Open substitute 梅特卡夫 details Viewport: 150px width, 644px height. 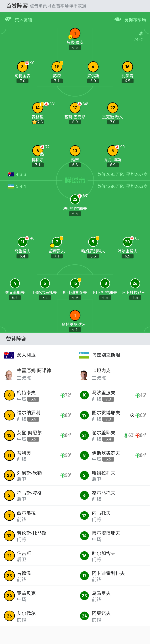pos(37,395)
